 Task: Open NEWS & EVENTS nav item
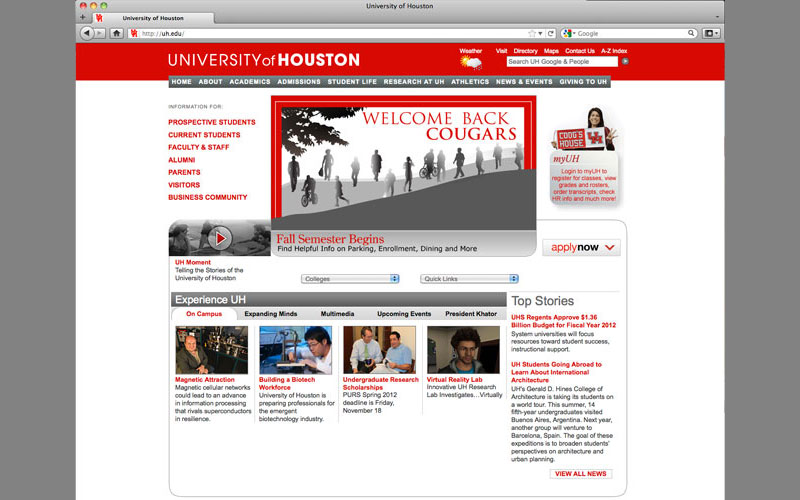pos(524,82)
